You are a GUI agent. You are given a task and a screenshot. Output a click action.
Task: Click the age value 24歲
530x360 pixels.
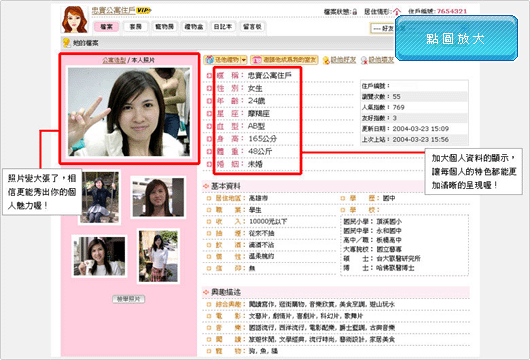(x=257, y=101)
